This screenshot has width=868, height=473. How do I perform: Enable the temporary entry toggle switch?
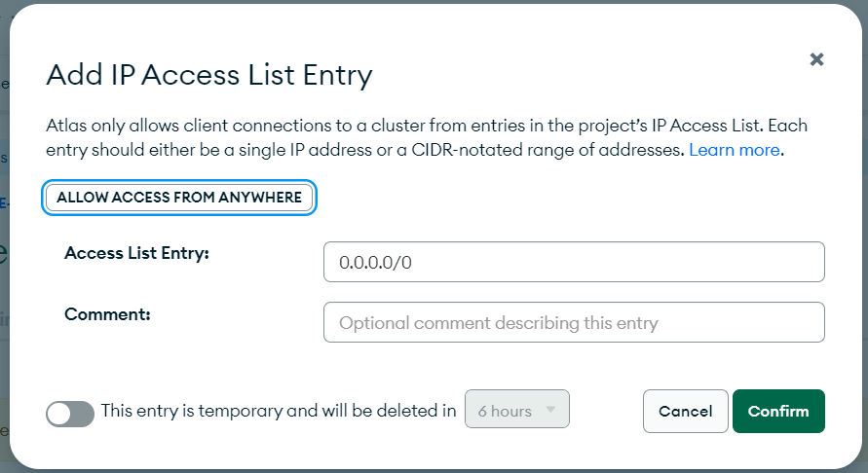70,414
